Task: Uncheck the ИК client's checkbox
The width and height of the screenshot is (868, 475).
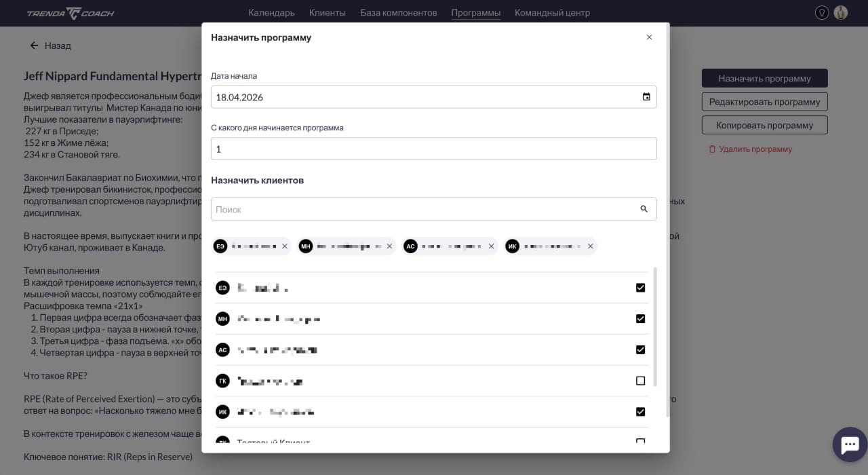Action: tap(640, 411)
